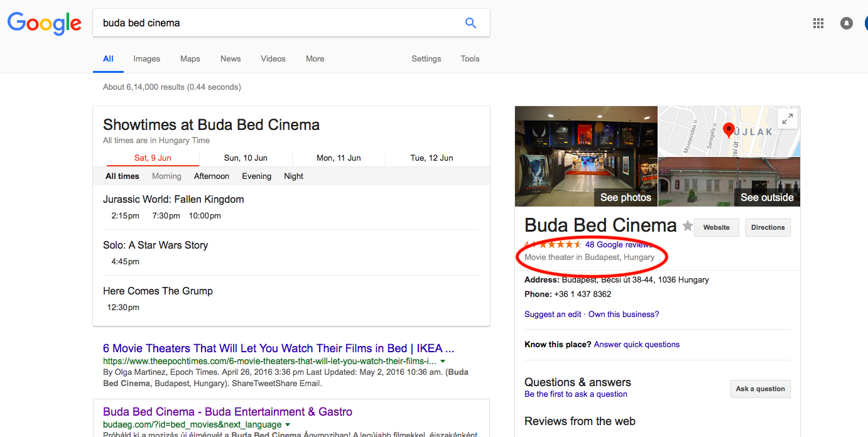Open See outside street view thumbnail
The width and height of the screenshot is (868, 437).
729,182
